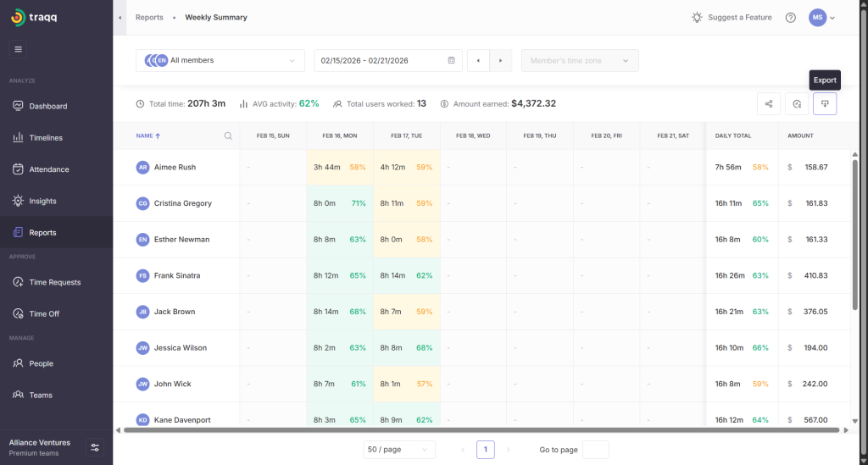Viewport: 868px width, 465px height.
Task: Click the scheduled report clock icon
Action: point(797,103)
